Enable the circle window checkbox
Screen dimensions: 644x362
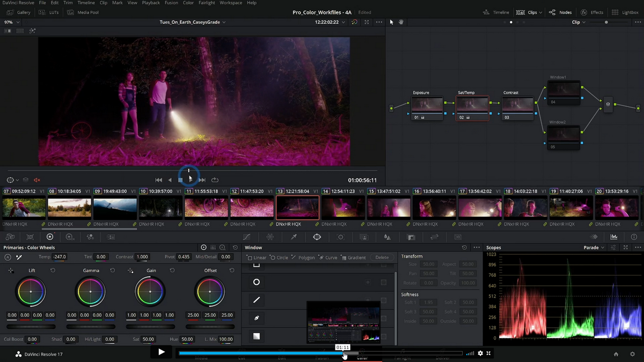(384, 282)
